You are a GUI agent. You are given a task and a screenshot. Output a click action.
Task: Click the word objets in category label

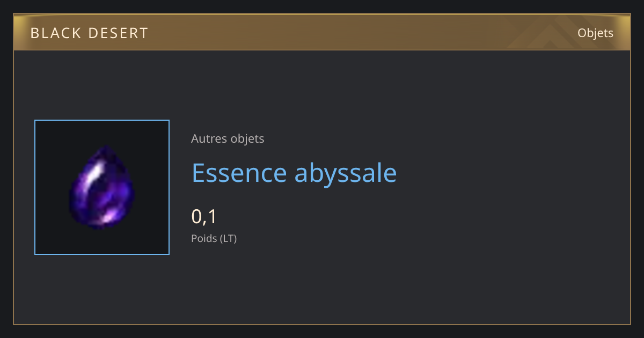tap(247, 138)
